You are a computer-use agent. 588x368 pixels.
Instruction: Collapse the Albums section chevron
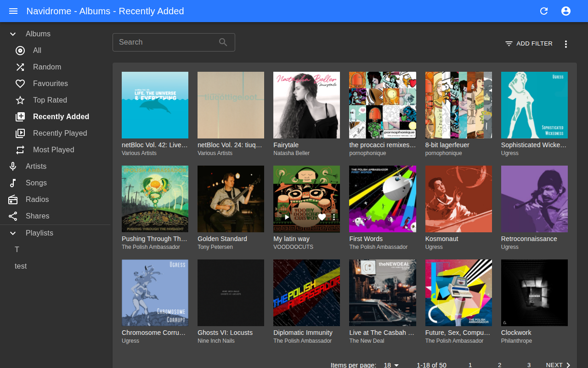pyautogui.click(x=13, y=34)
